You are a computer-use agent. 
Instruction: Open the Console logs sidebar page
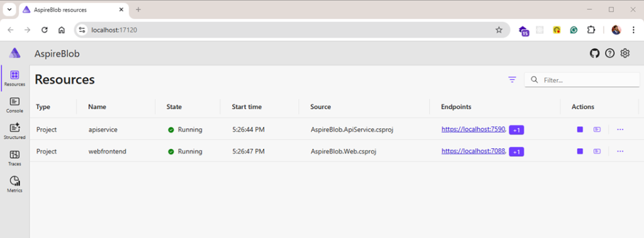pyautogui.click(x=15, y=105)
